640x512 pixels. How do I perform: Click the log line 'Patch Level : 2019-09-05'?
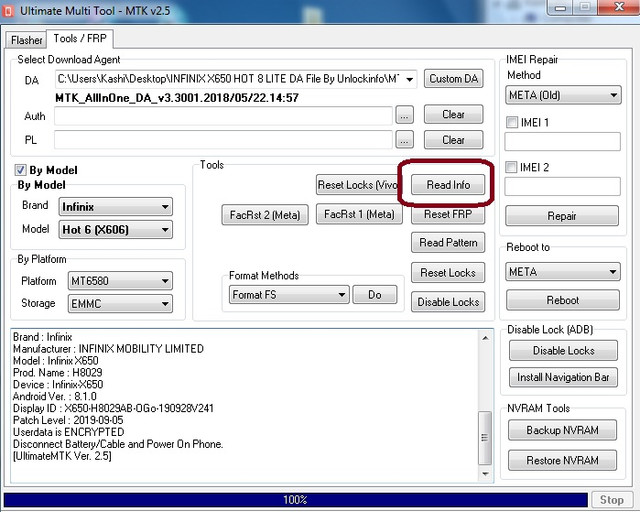tap(68, 420)
